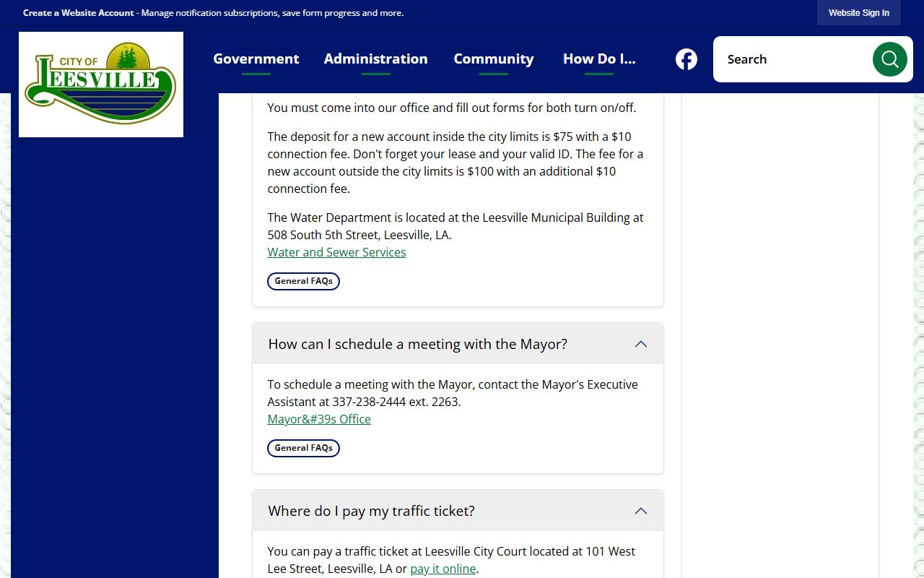The height and width of the screenshot is (578, 924).
Task: Click the City of Leesville logo
Action: tap(101, 85)
